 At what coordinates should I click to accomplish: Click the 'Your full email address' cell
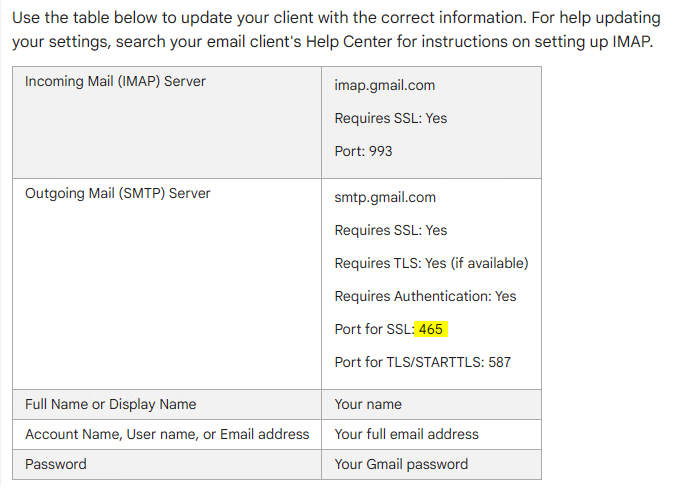(431, 434)
